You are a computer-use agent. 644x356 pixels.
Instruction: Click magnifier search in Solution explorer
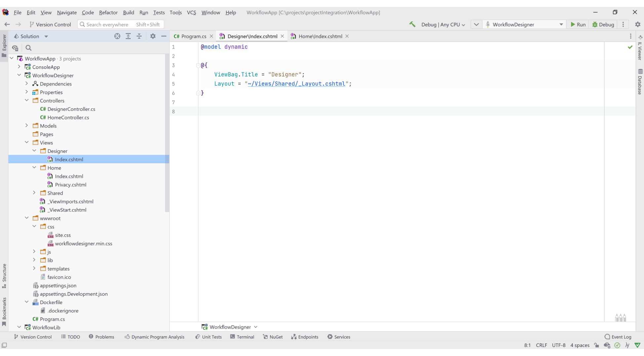(x=28, y=48)
